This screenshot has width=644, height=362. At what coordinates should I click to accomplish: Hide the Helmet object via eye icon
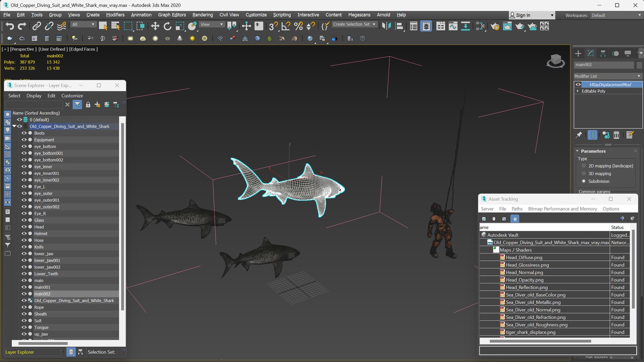[x=24, y=234]
